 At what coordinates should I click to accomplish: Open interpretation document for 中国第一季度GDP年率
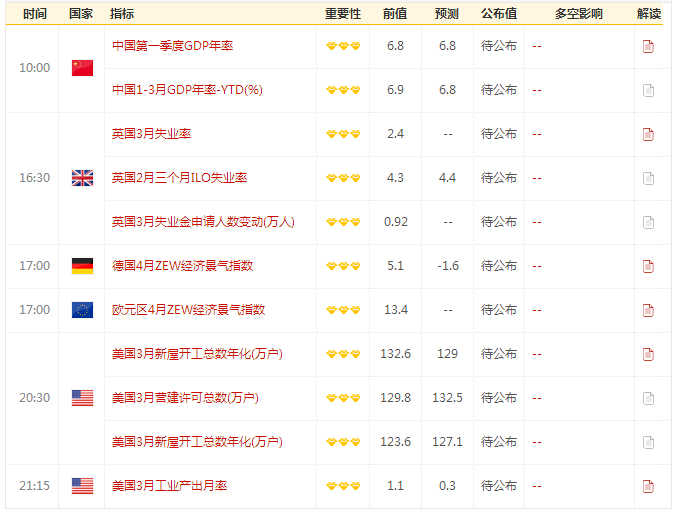click(x=648, y=46)
